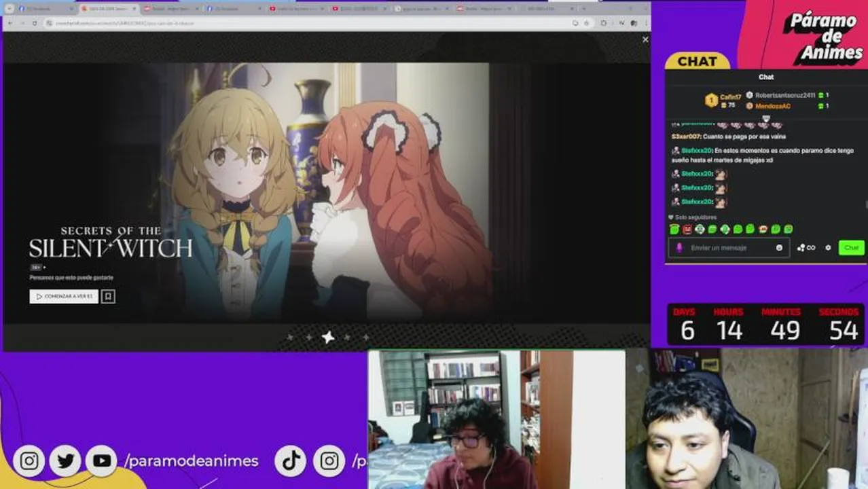Click the Secrets of the Silent Witch title logo
Image resolution: width=868 pixels, height=489 pixels.
(x=110, y=242)
